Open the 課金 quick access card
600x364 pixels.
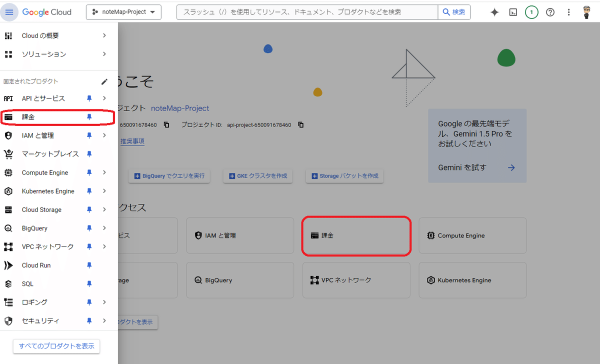(356, 235)
